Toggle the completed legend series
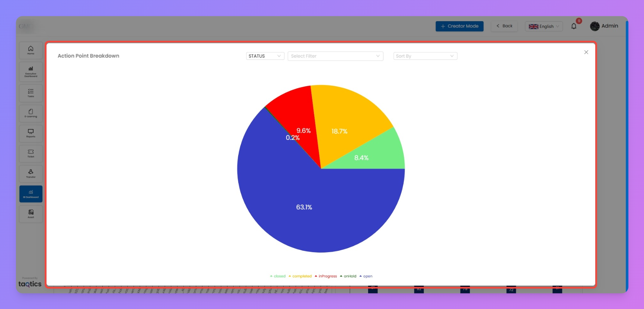 (x=300, y=276)
